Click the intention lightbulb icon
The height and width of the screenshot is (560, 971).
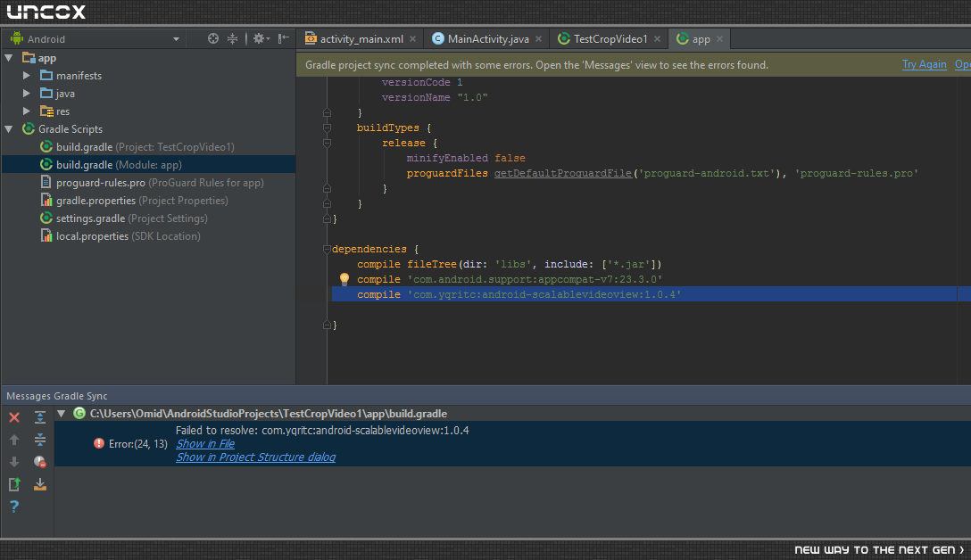[x=344, y=279]
